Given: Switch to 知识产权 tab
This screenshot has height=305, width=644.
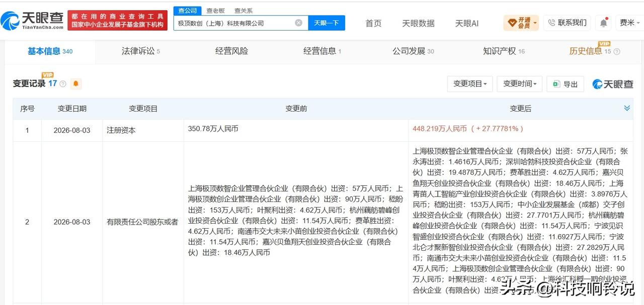Looking at the screenshot, I should [504, 51].
